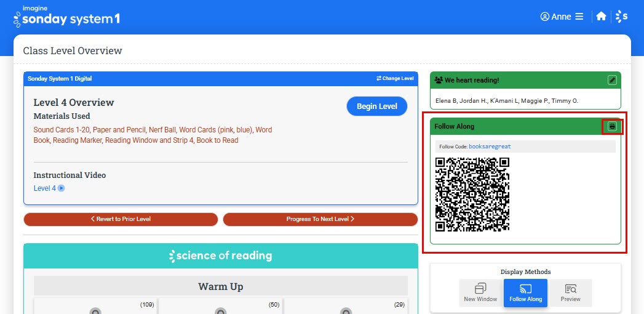Click the Display Methods heading
The width and height of the screenshot is (644, 314).
coord(526,272)
